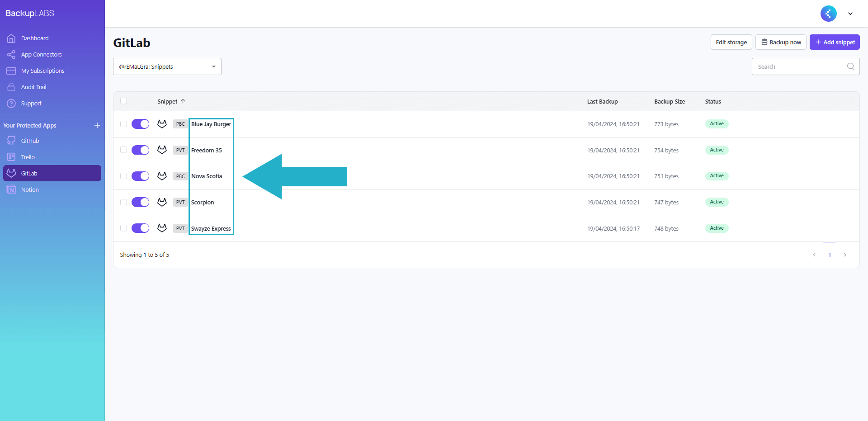
Task: Open the Scorpion snippet
Action: tap(203, 202)
